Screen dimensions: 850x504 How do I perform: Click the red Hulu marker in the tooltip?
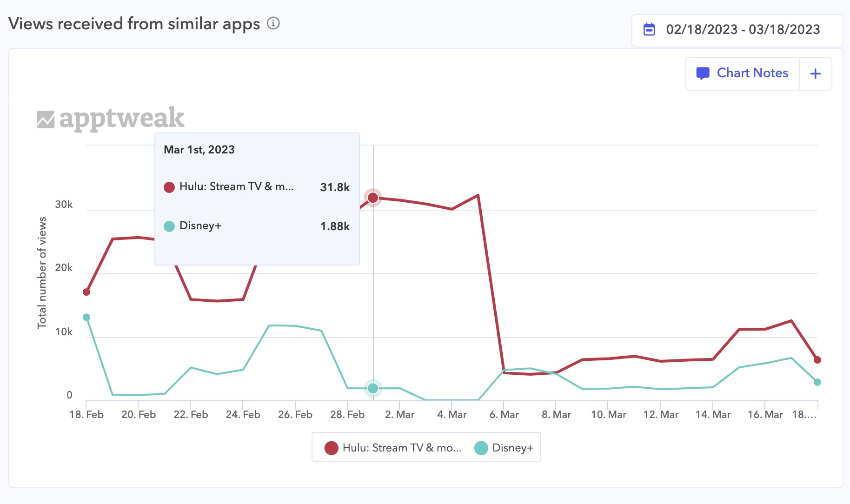(x=169, y=187)
